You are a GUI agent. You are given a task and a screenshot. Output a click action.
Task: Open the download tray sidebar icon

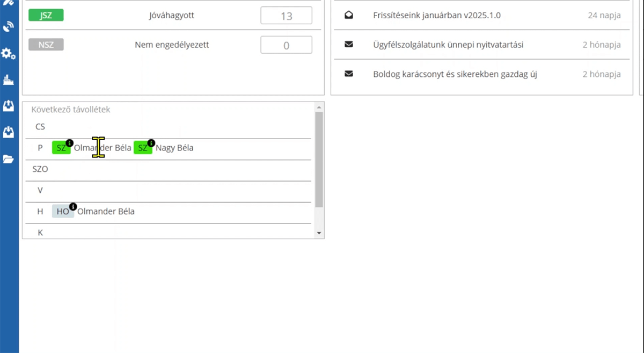(9, 132)
